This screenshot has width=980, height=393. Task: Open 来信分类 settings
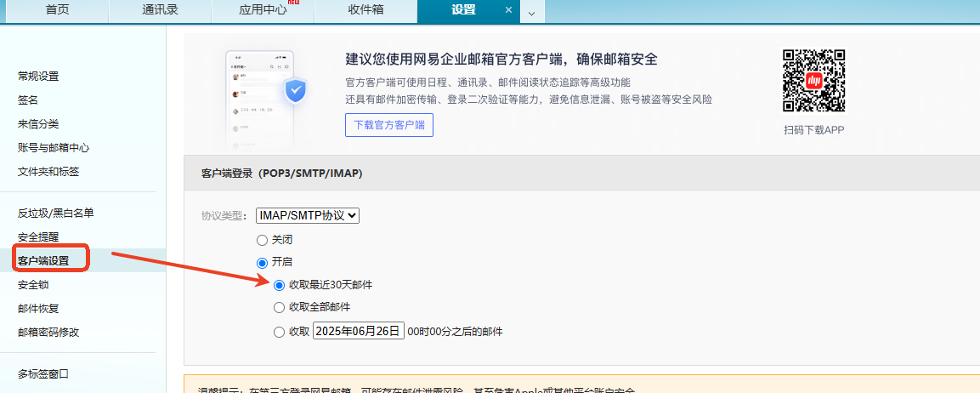(38, 124)
